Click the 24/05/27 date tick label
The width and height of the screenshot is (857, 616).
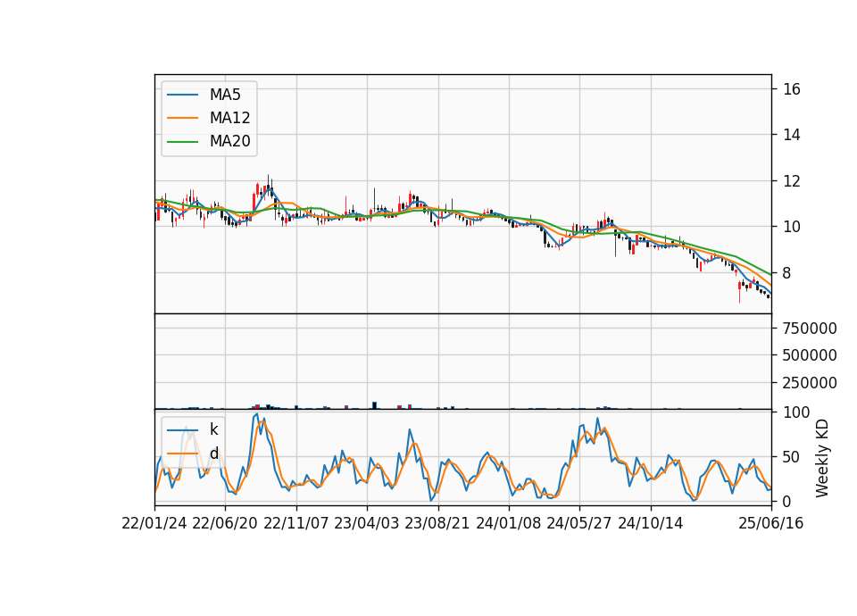point(579,524)
